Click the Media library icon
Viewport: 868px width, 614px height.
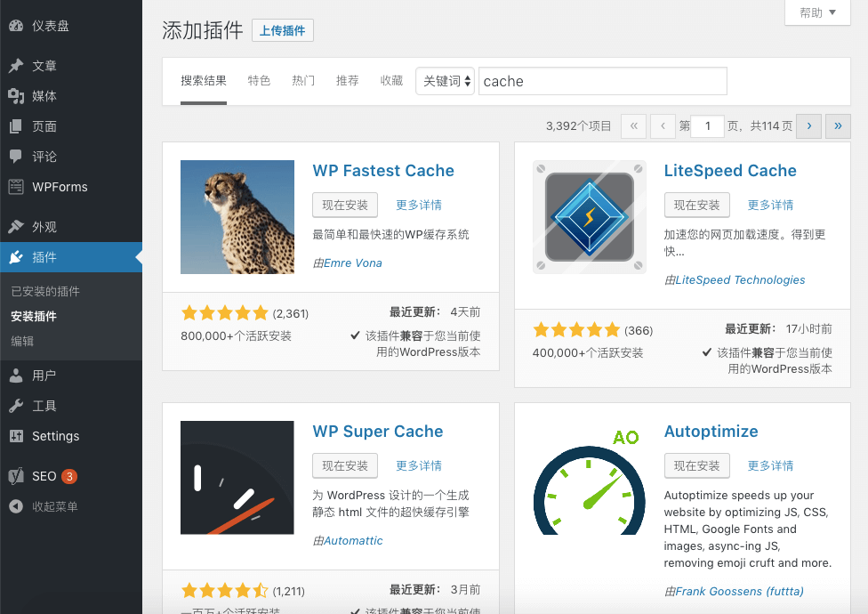click(16, 96)
